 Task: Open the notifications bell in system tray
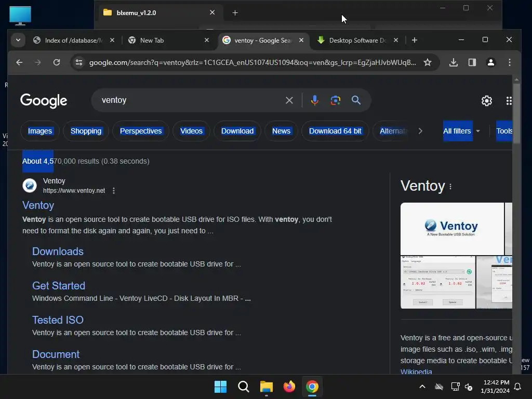518,387
